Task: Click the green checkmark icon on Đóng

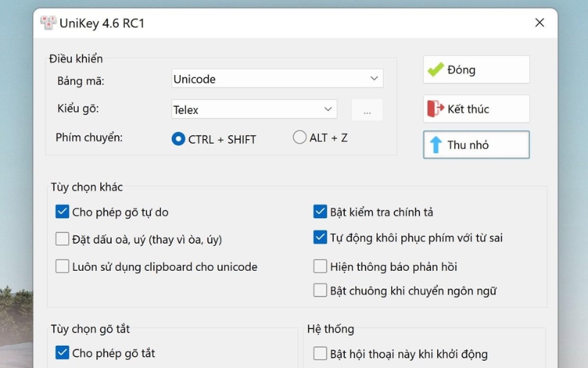Action: click(x=436, y=69)
